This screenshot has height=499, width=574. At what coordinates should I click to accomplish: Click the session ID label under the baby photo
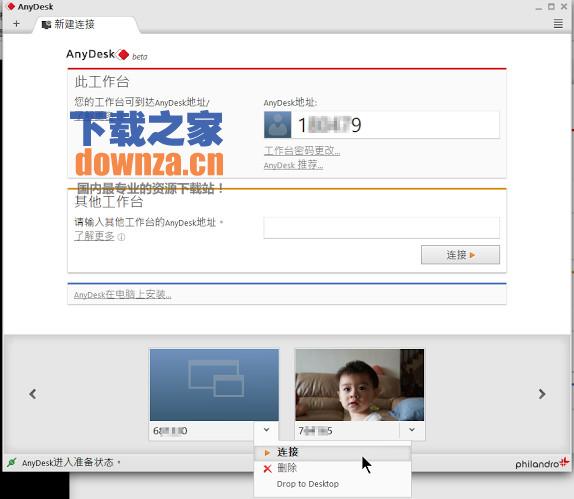[x=315, y=431]
